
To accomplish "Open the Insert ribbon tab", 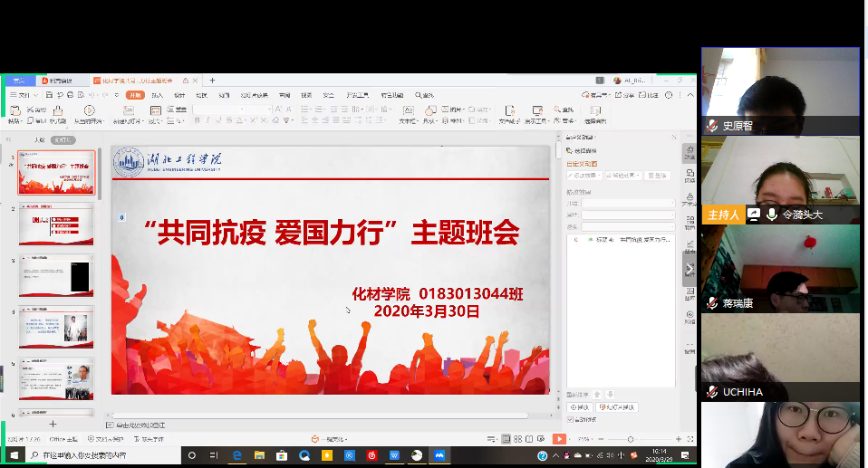I will click(x=158, y=94).
